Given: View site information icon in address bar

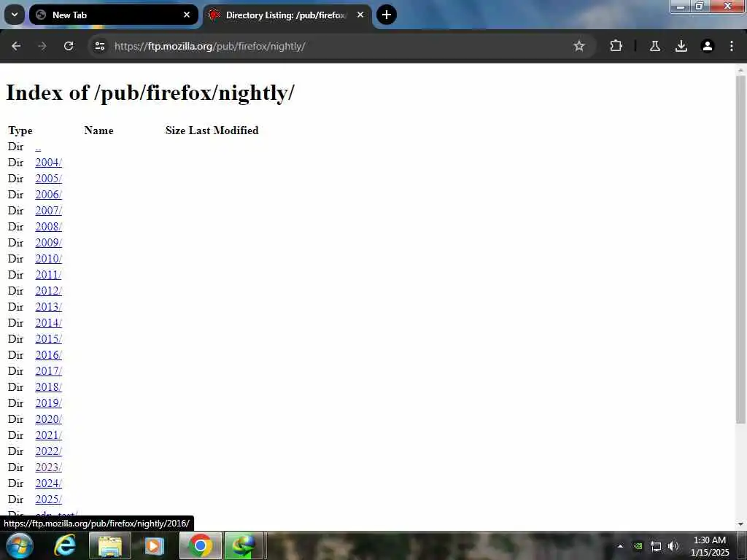Looking at the screenshot, I should tap(99, 46).
